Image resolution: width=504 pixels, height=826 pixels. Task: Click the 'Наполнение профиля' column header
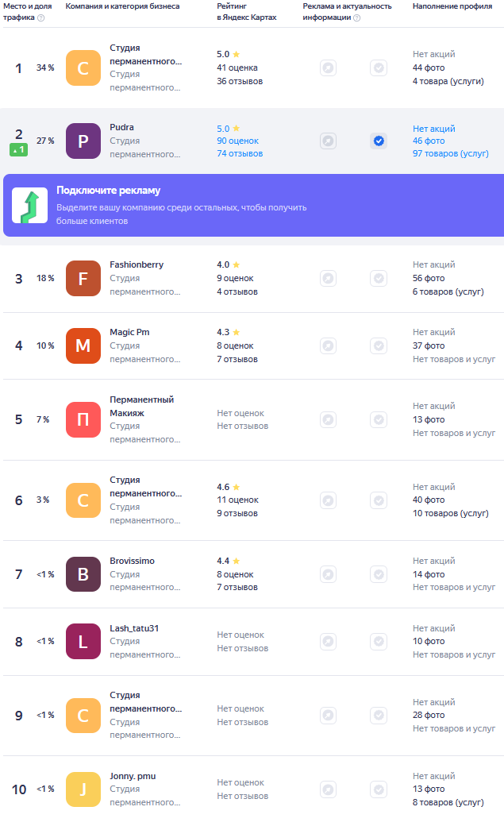point(452,6)
